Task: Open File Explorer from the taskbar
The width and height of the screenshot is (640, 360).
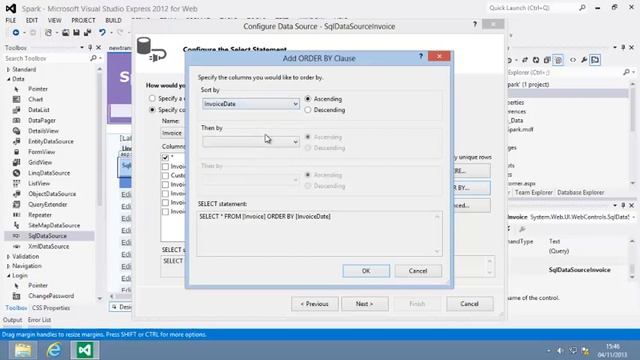Action: coord(23,350)
